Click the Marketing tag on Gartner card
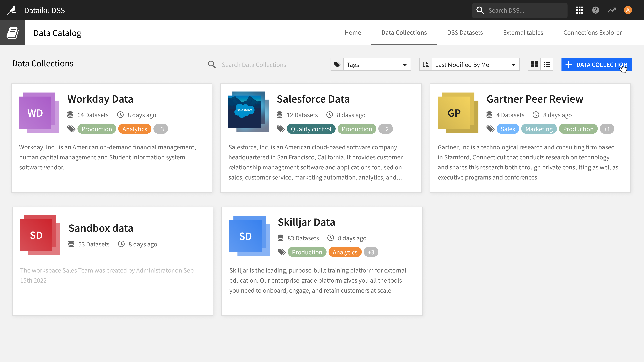The width and height of the screenshot is (644, 362). (539, 129)
